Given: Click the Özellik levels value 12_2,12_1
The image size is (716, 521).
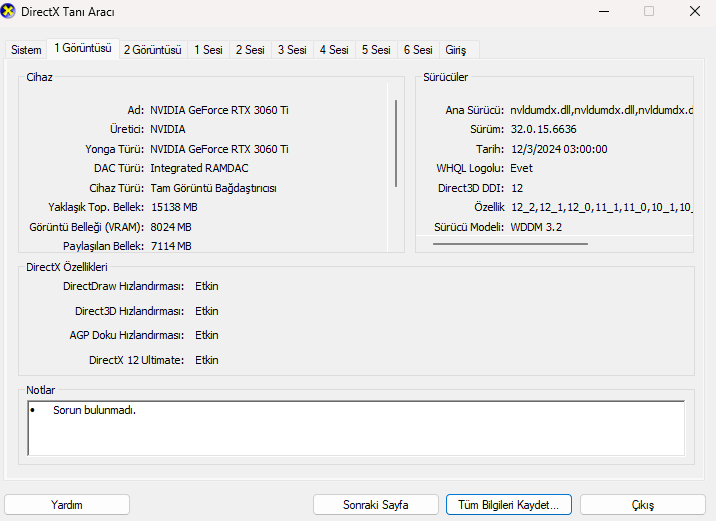Looking at the screenshot, I should coord(602,207).
